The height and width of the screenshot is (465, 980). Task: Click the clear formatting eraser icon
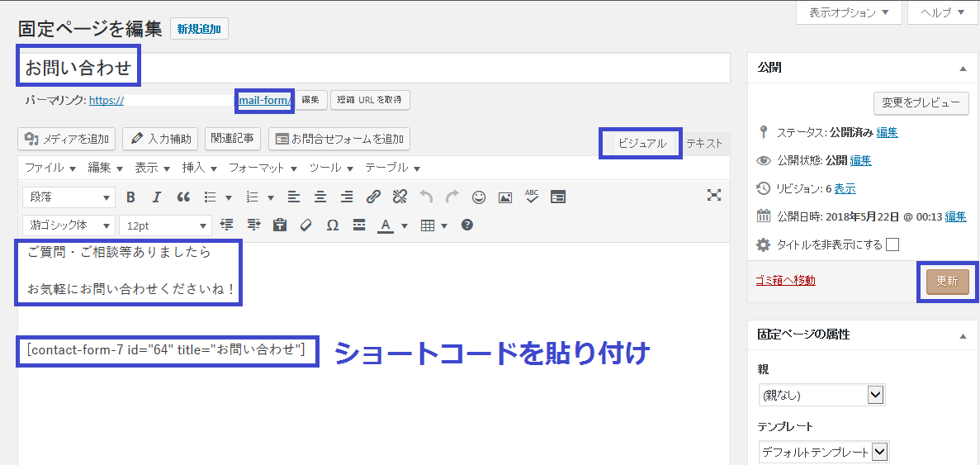pyautogui.click(x=305, y=225)
